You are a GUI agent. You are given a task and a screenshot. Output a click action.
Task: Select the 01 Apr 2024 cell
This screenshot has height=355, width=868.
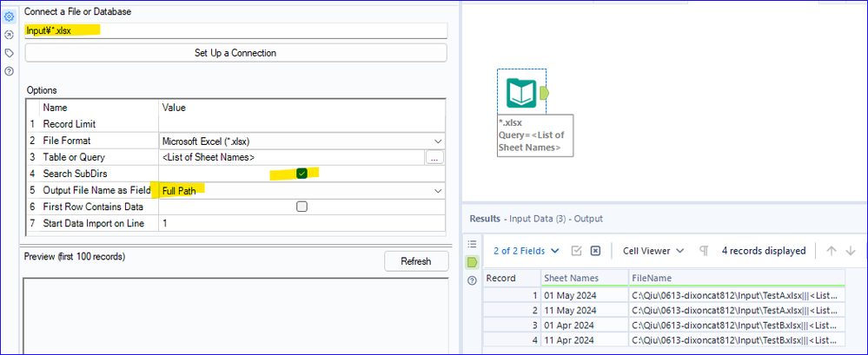(585, 325)
